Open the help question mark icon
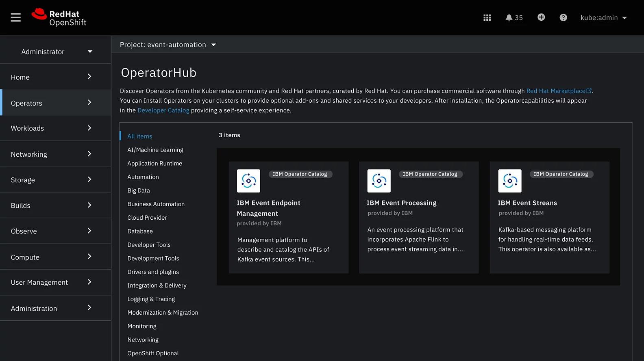Image resolution: width=644 pixels, height=361 pixels. coord(563,17)
